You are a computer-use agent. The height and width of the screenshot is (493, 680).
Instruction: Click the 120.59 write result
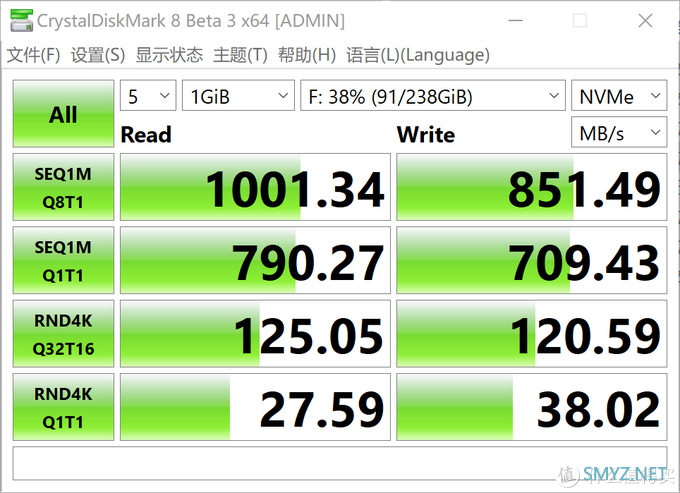point(532,333)
